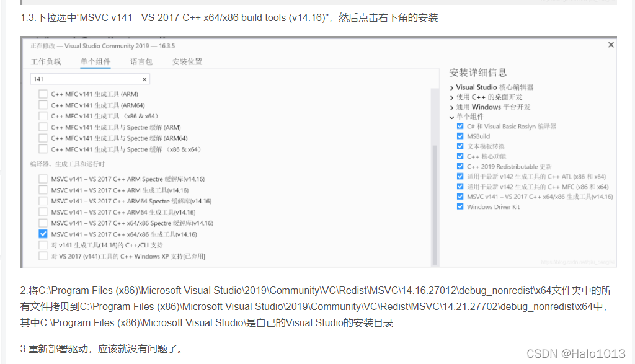635x364 pixels.
Task: Uncheck C++ 核心功能 in install details
Action: pos(460,156)
